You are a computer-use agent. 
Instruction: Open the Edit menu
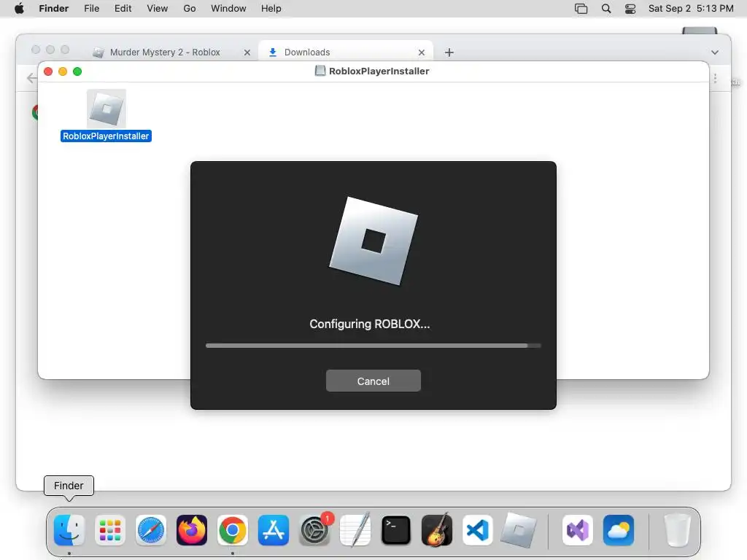click(x=123, y=9)
